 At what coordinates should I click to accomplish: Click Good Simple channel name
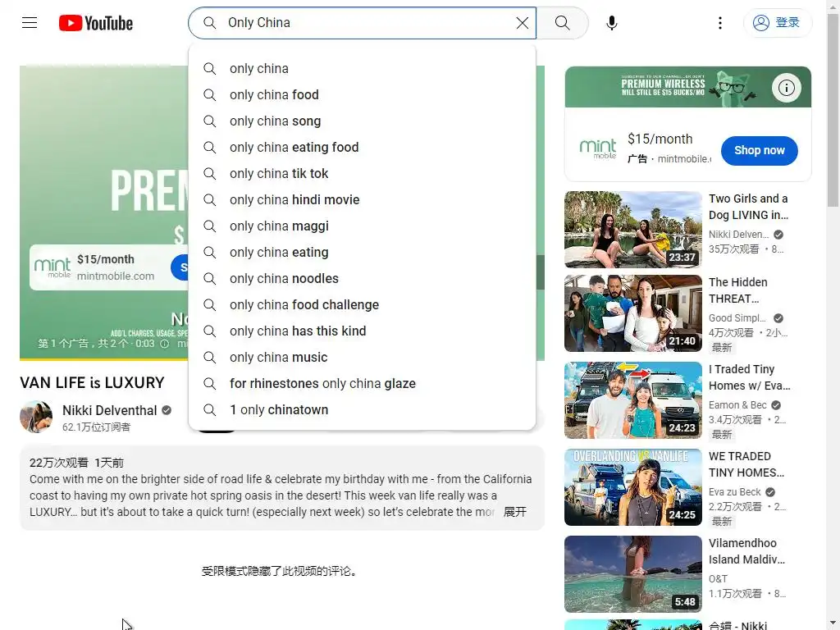[737, 318]
